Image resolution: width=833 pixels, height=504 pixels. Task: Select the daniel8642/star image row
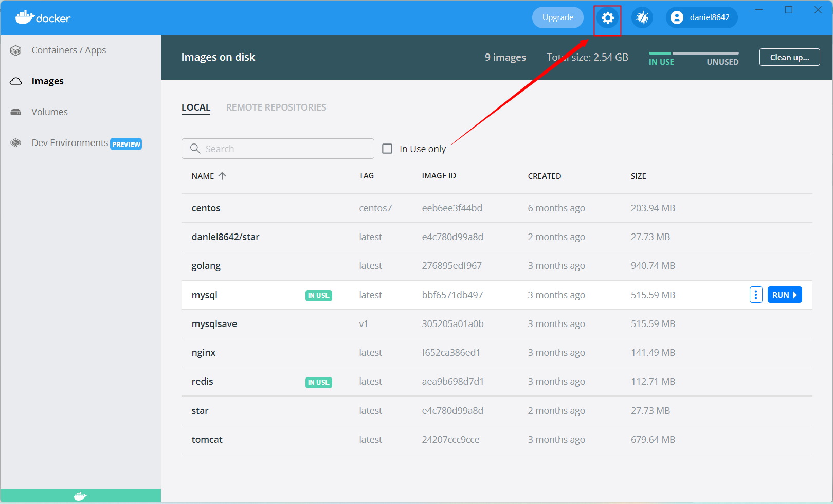point(497,237)
